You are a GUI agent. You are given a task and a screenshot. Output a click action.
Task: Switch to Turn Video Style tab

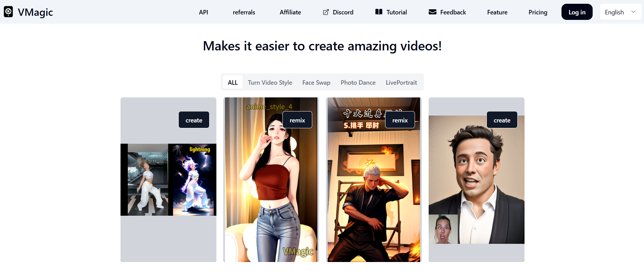(270, 82)
